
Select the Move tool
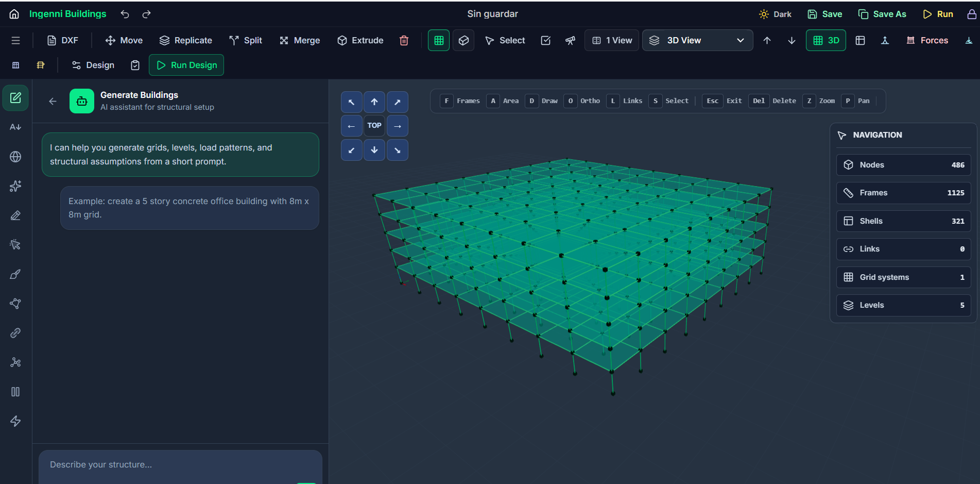[x=124, y=40]
